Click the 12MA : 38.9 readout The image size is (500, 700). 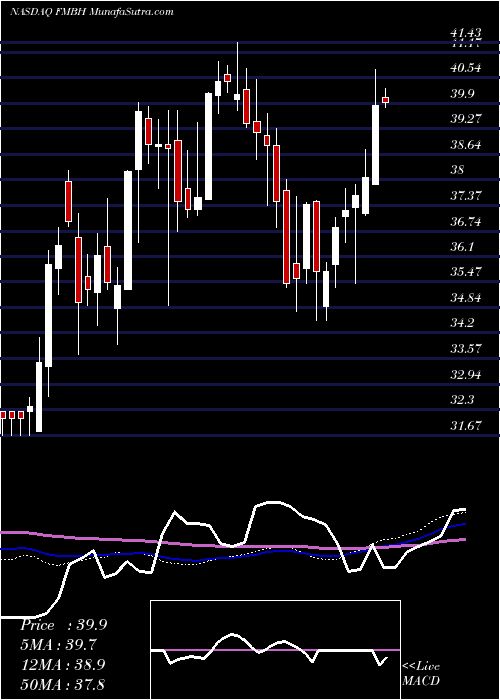[63, 664]
